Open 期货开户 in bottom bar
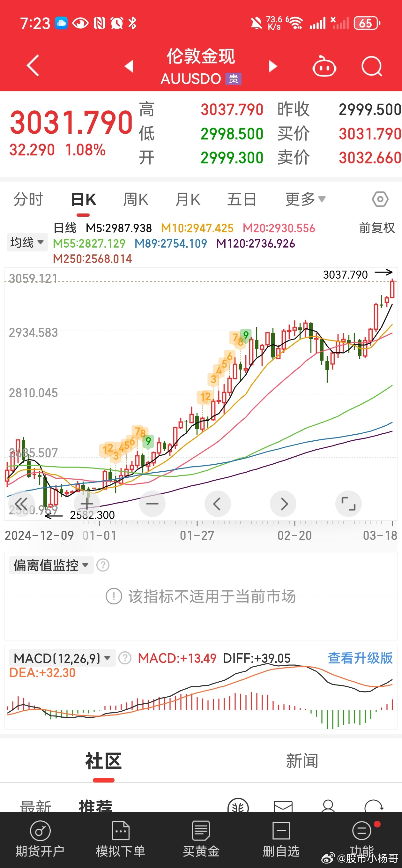Image resolution: width=402 pixels, height=868 pixels. point(40,839)
